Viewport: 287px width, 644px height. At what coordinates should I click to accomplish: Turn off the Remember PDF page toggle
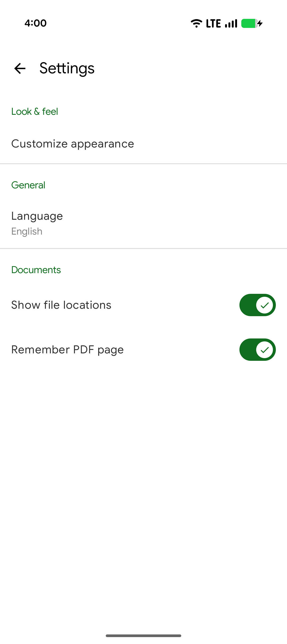[258, 350]
